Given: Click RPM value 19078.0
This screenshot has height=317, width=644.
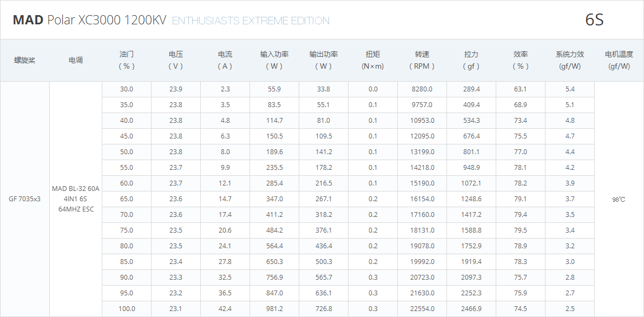Looking at the screenshot, I should [422, 246].
